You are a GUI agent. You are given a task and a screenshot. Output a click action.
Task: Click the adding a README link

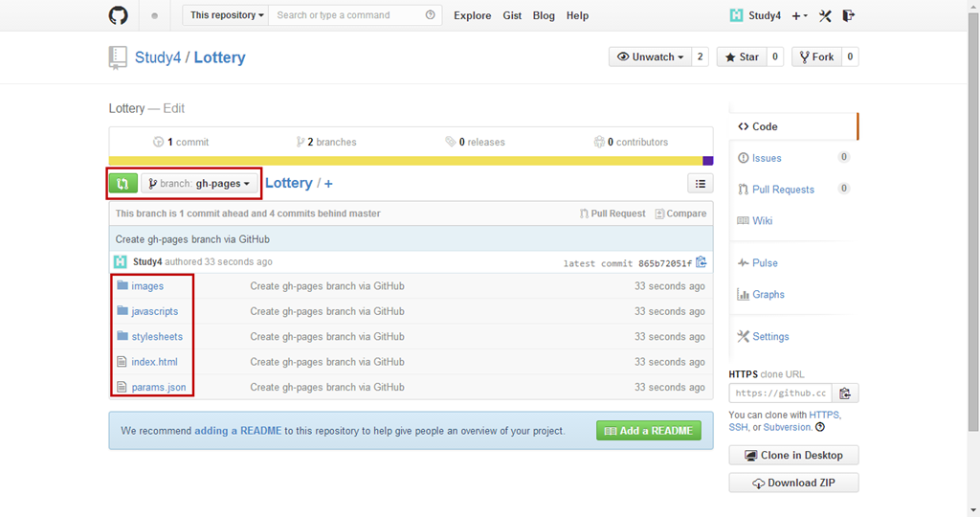(238, 431)
